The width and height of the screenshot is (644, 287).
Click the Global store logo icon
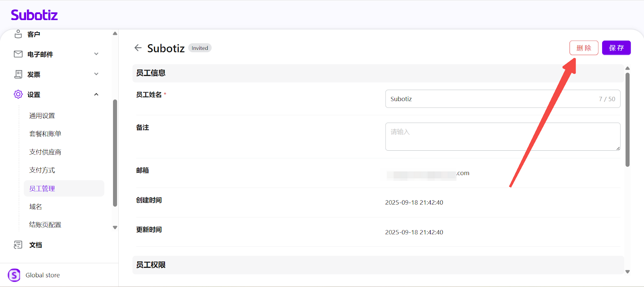point(14,275)
